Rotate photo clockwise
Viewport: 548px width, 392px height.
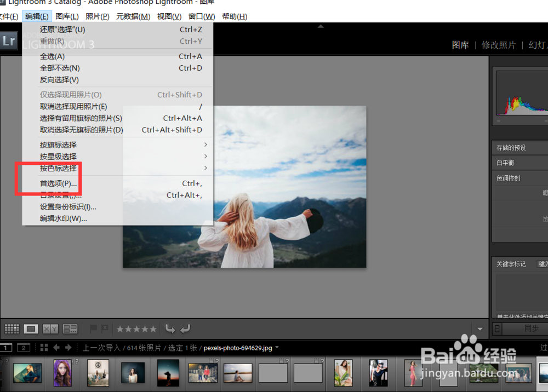(185, 328)
